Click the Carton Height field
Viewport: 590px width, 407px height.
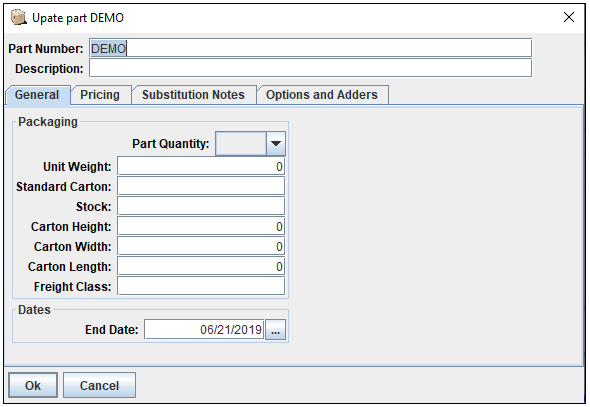[201, 226]
